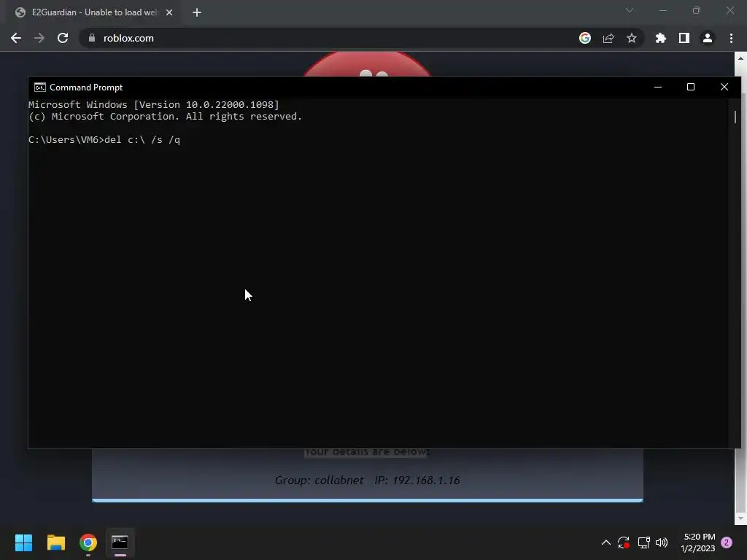Open a new Chrome tab
Image resolution: width=747 pixels, height=560 pixels.
click(x=197, y=12)
